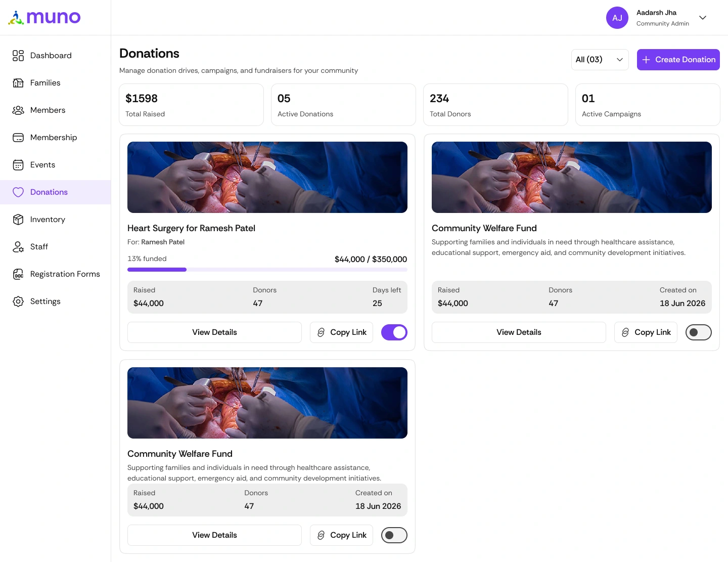Viewport: 728px width, 562px height.
Task: Open Events using the calendar icon
Action: click(x=18, y=165)
